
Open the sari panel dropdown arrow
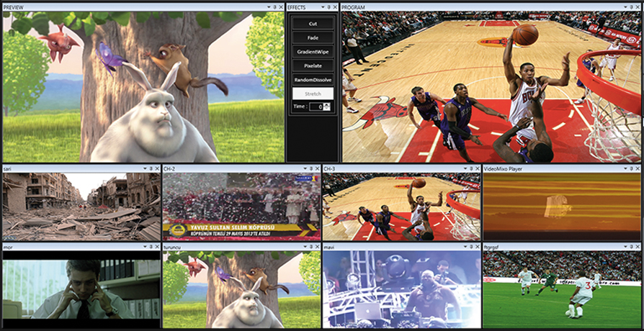(x=145, y=168)
